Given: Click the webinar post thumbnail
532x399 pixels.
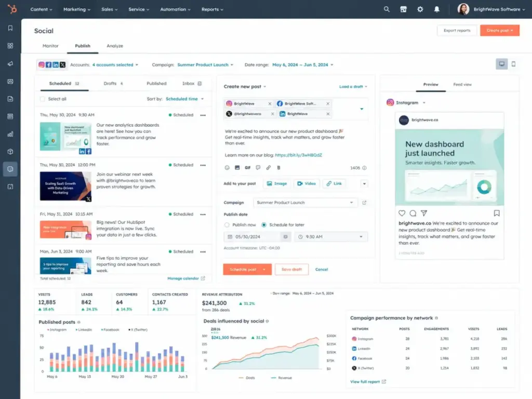Looking at the screenshot, I should click(x=65, y=187).
